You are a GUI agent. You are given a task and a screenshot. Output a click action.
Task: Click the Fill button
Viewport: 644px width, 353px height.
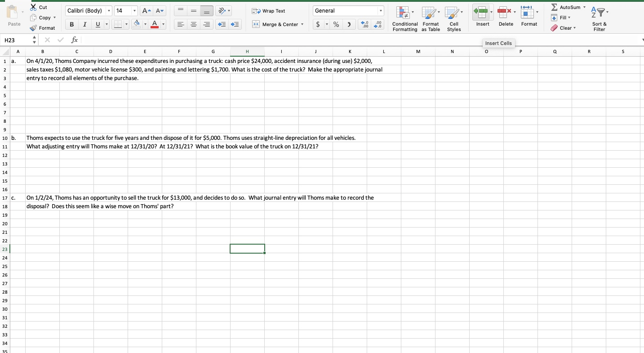pos(559,18)
